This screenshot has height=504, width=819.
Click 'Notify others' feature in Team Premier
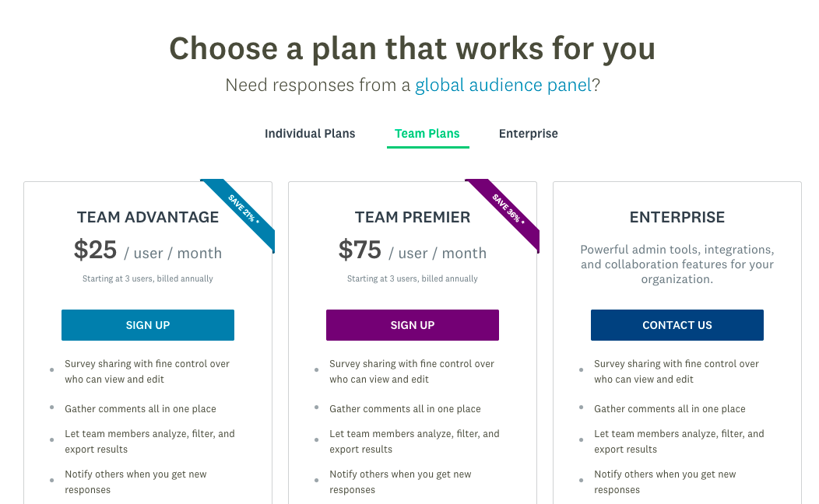click(400, 482)
